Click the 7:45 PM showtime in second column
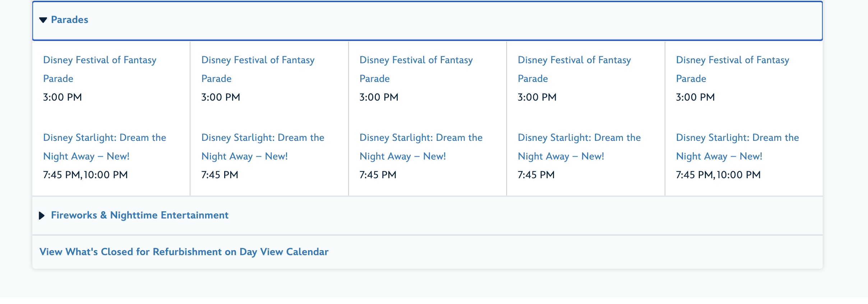 pos(220,175)
